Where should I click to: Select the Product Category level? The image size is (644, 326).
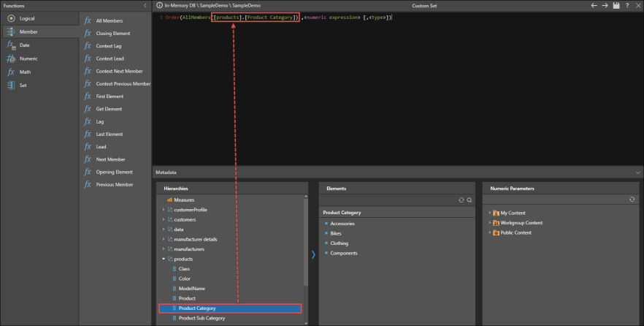231,308
